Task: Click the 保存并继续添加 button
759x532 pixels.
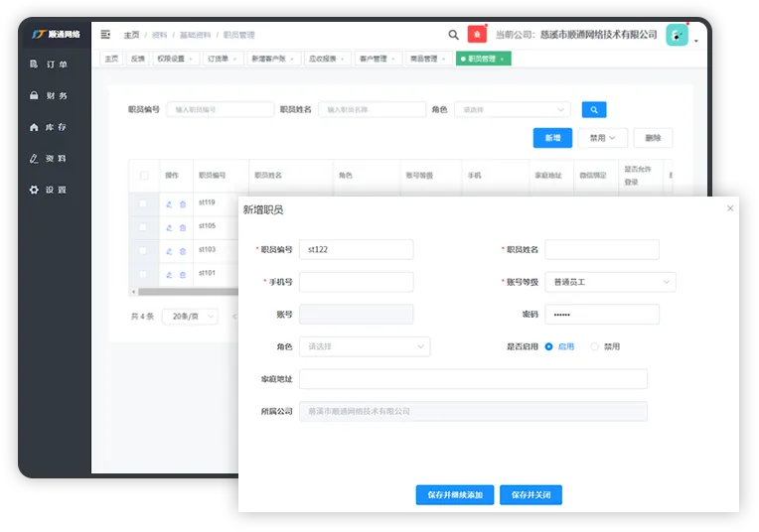Action: (x=455, y=494)
